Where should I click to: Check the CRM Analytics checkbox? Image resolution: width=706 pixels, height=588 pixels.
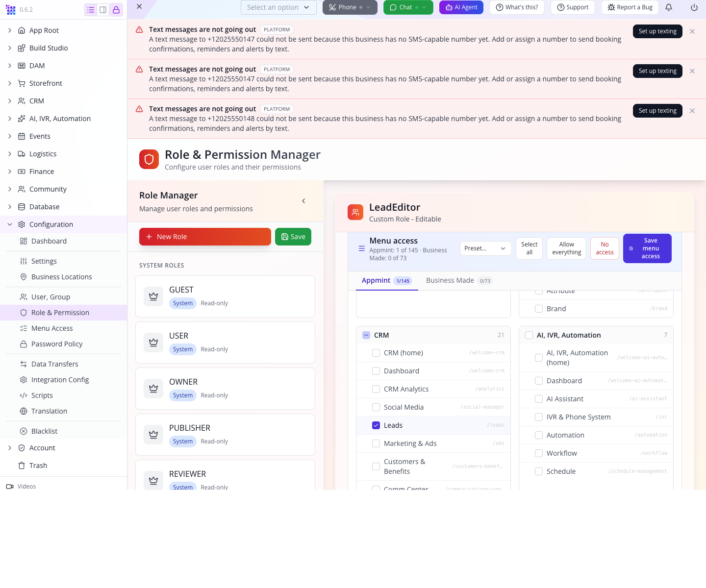tap(376, 389)
